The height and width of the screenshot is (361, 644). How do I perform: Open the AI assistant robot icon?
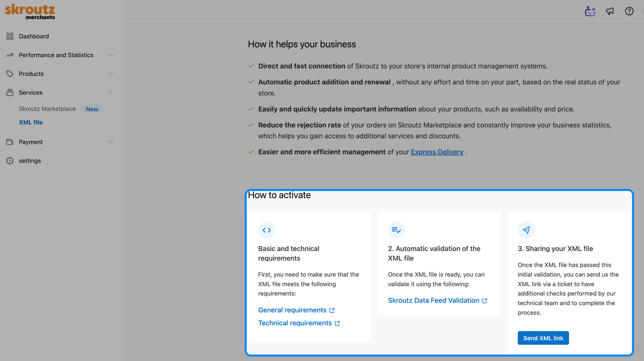[590, 11]
